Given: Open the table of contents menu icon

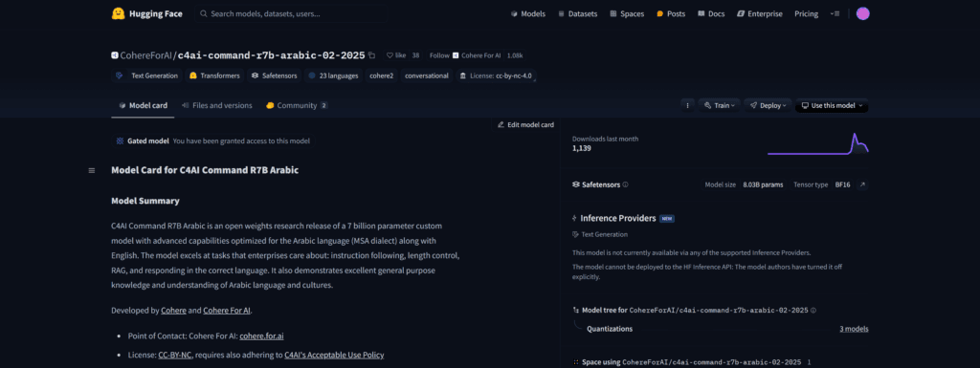Looking at the screenshot, I should (92, 170).
